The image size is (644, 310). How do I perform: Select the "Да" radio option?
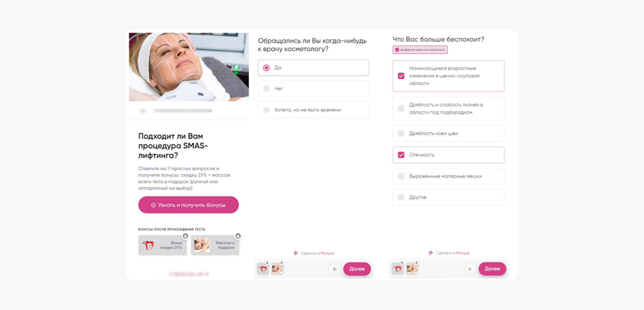coord(313,68)
